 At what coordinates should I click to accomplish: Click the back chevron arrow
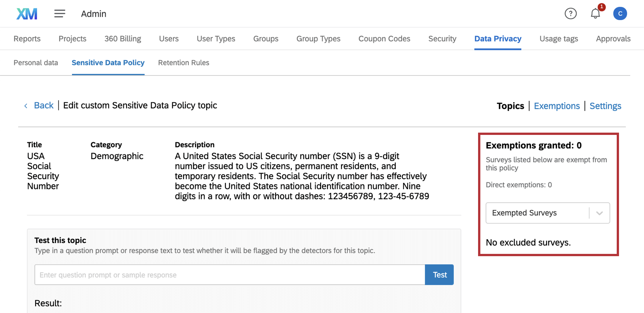(x=26, y=106)
